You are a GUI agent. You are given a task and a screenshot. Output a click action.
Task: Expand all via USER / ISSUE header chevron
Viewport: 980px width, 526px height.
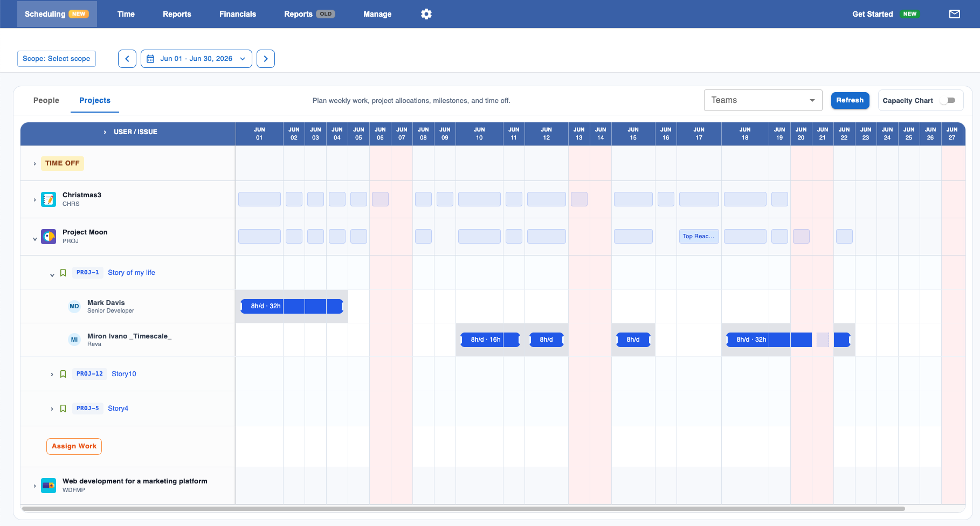coord(105,132)
